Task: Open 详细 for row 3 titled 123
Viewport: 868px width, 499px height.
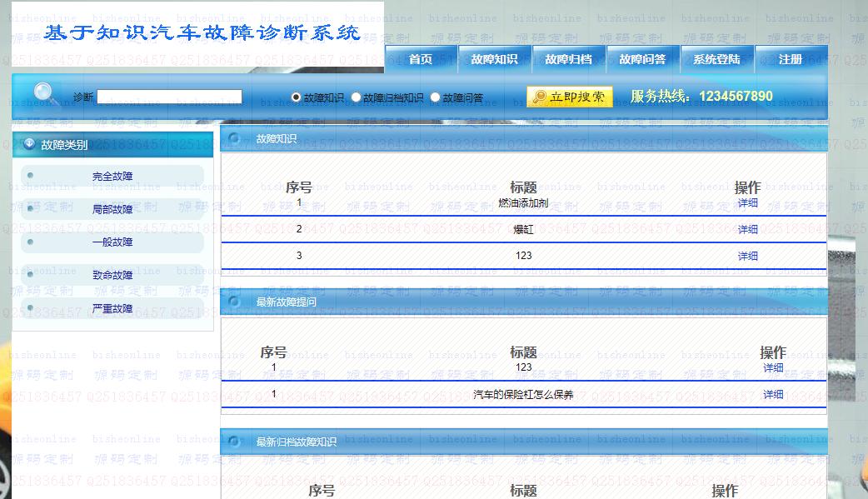Action: click(747, 256)
